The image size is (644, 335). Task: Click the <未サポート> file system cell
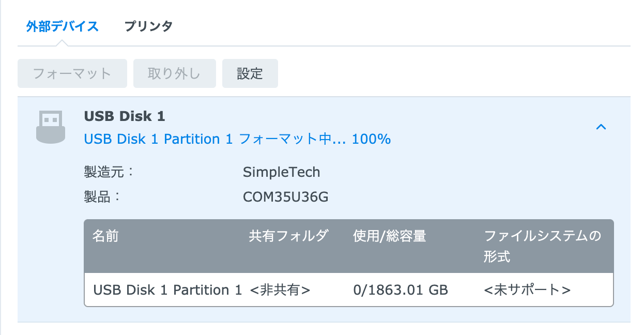[527, 290]
